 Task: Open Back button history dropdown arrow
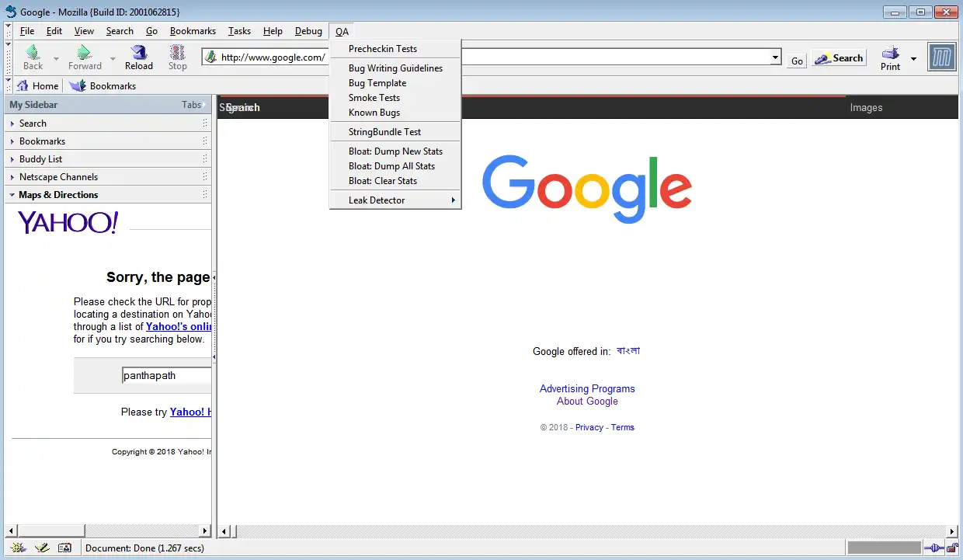coord(56,58)
